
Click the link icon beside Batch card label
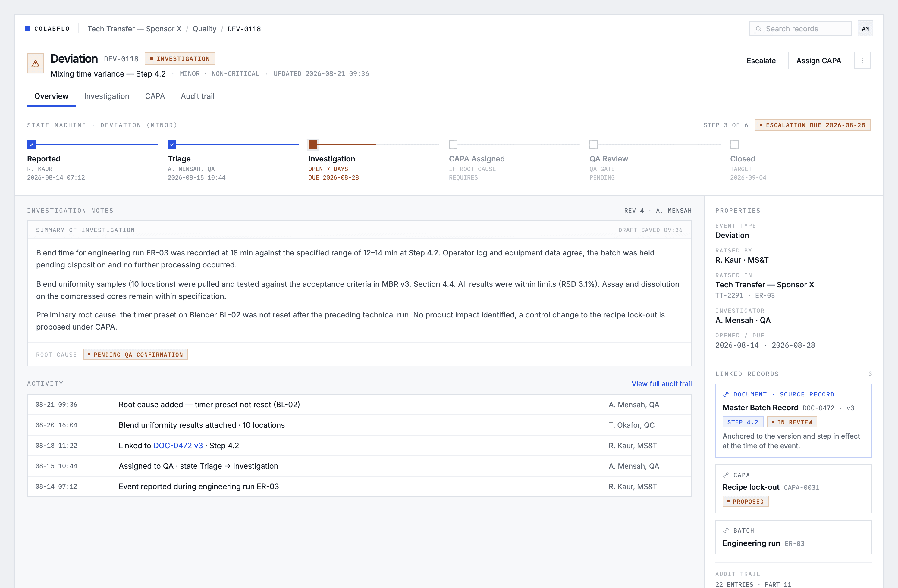point(726,530)
